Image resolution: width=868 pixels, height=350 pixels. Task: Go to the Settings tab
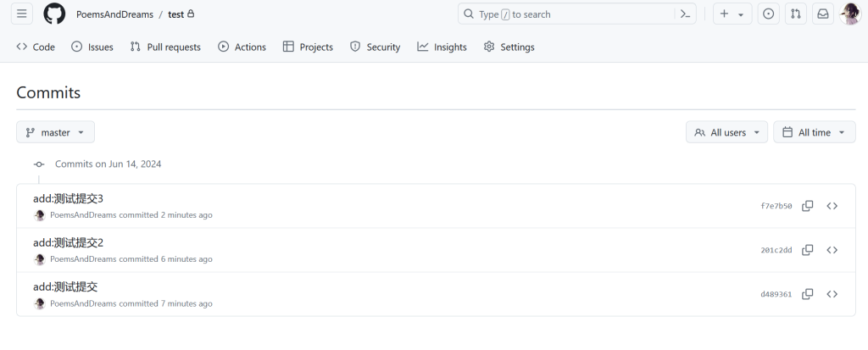pyautogui.click(x=509, y=47)
